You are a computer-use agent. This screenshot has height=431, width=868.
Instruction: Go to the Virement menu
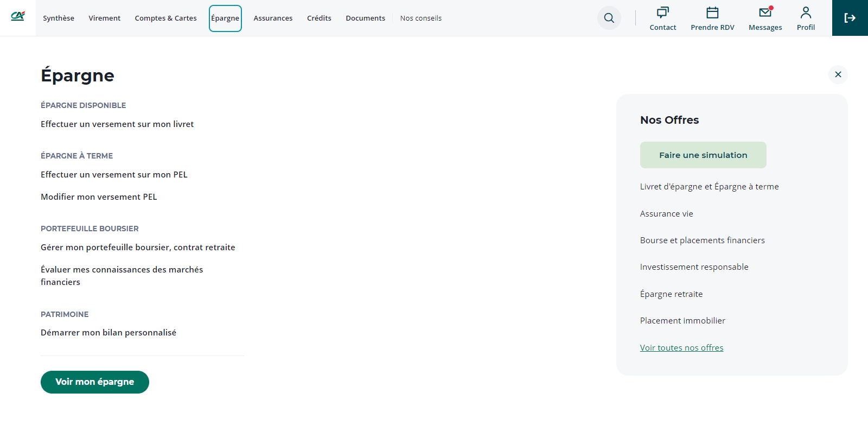104,18
